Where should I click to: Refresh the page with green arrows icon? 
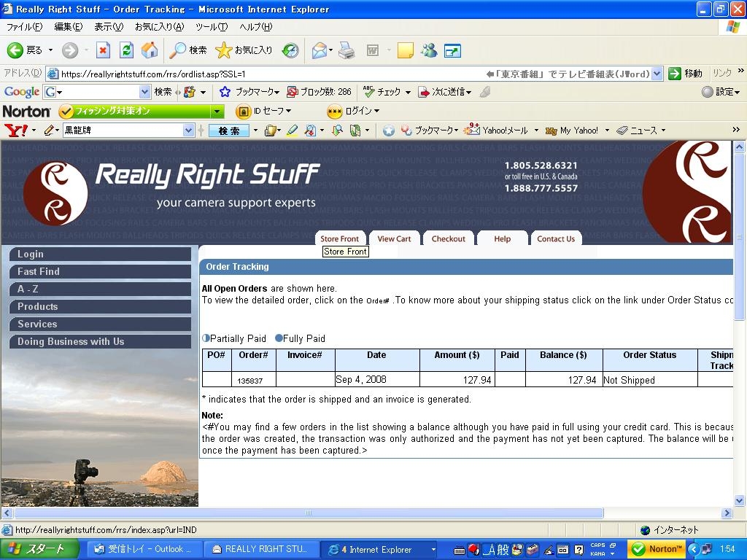(x=126, y=50)
